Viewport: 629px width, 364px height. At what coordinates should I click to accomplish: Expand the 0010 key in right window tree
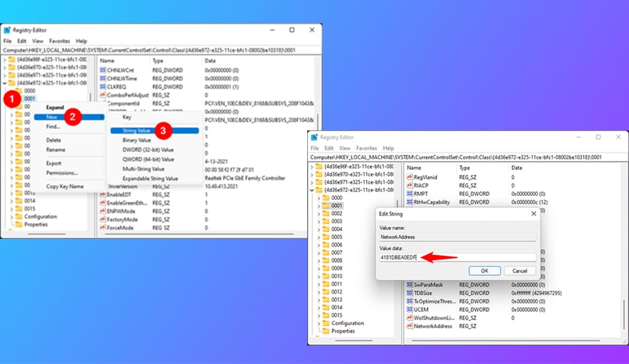click(x=319, y=276)
